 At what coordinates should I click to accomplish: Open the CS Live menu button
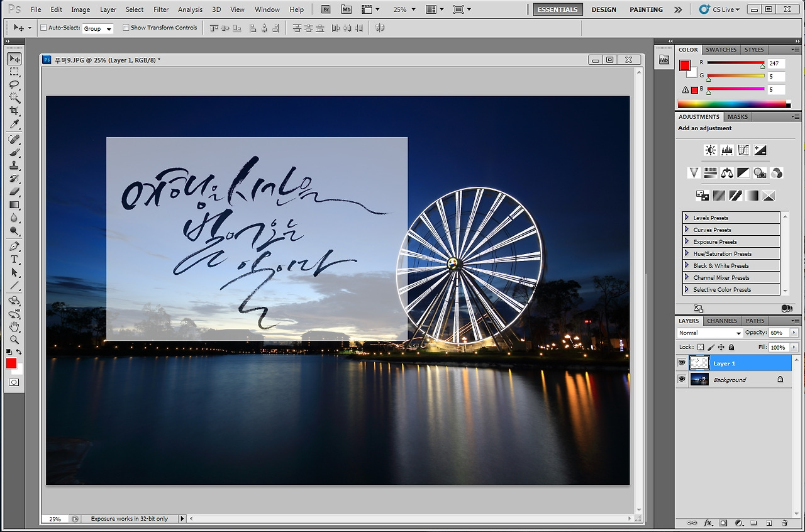point(721,9)
